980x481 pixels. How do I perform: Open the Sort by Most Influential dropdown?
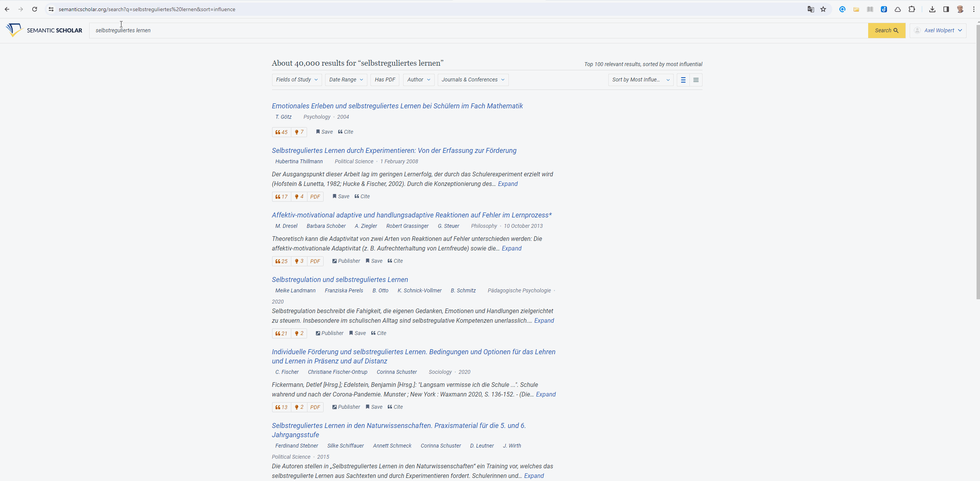[x=641, y=80]
